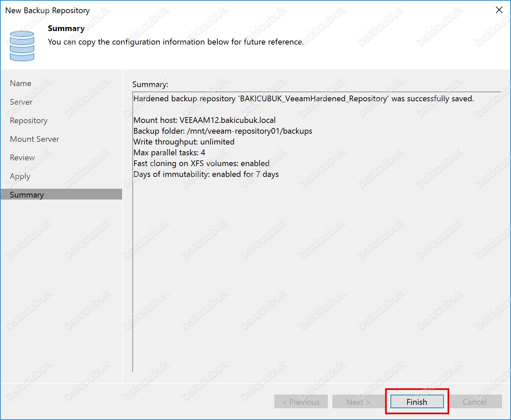Viewport: 511px width, 420px height.
Task: Select the Name wizard step
Action: coord(21,83)
